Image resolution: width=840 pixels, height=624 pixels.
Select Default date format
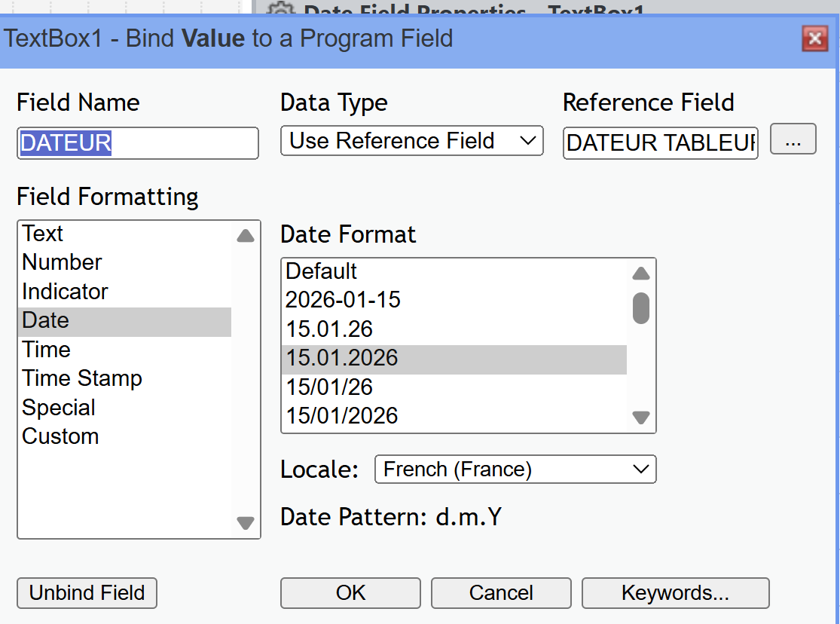(x=322, y=271)
